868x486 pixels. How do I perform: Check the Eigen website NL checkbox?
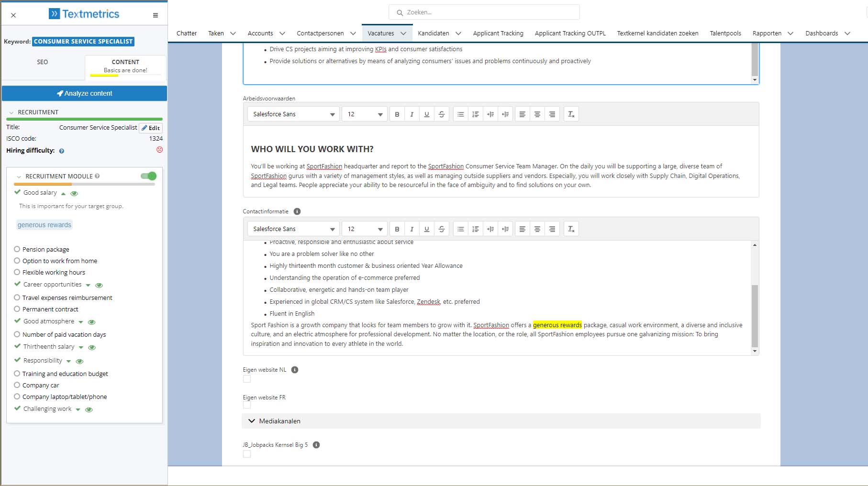coord(247,379)
